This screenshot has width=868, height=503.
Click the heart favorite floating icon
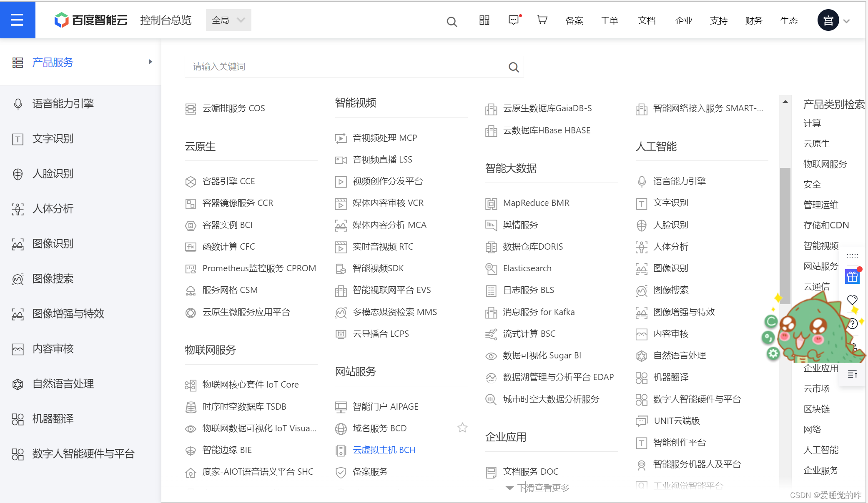click(x=852, y=300)
